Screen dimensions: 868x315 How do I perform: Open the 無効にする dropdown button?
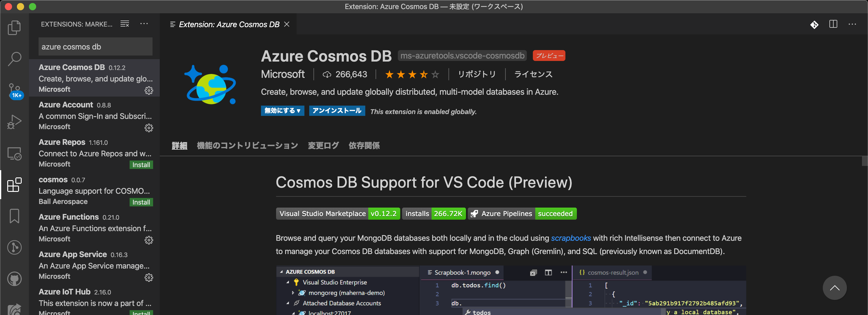click(282, 111)
